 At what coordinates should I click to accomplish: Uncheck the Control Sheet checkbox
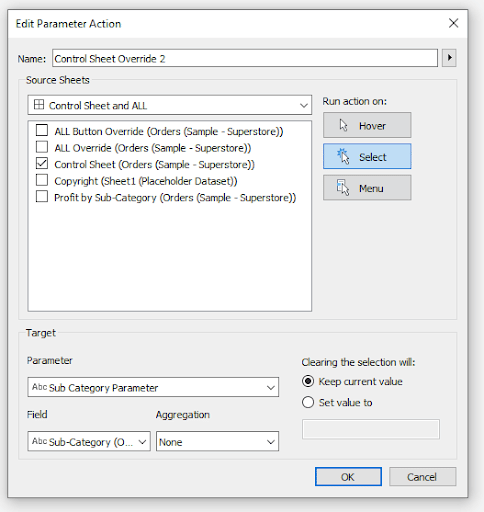[42, 163]
